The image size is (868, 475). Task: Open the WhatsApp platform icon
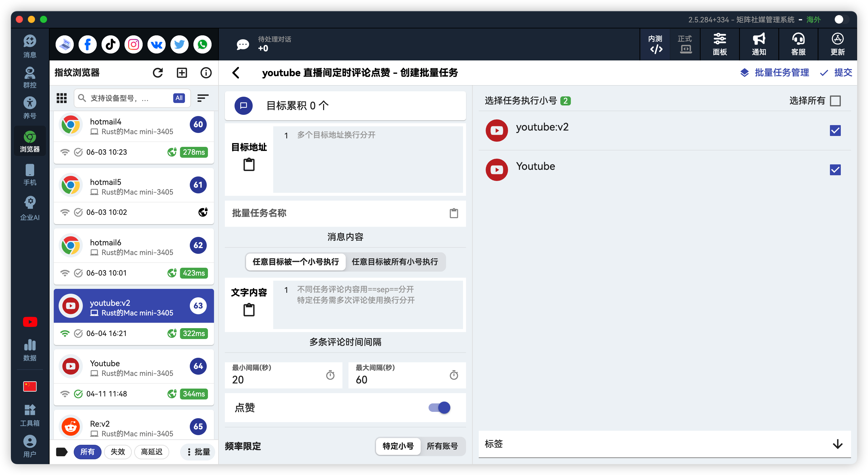(202, 44)
